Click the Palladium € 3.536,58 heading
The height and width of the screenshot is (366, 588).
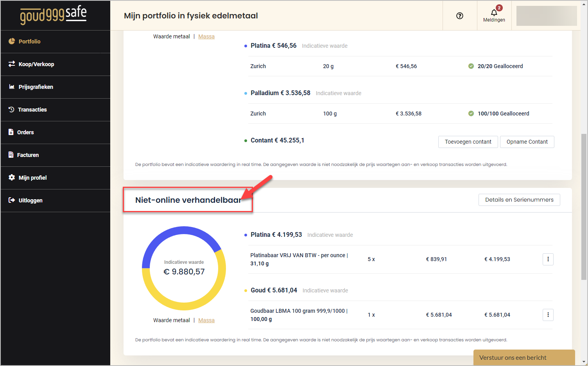click(x=280, y=93)
